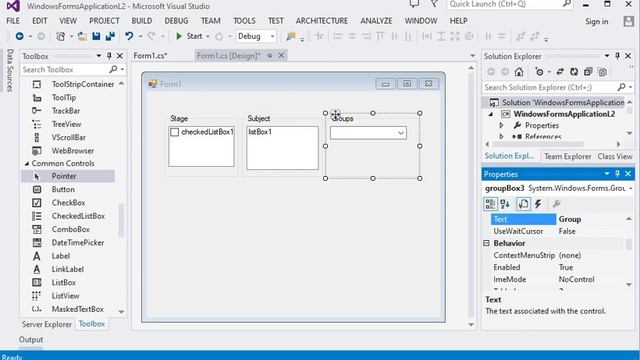Select the DateTimePicker control in Toolbox
The width and height of the screenshot is (640, 360).
click(78, 242)
